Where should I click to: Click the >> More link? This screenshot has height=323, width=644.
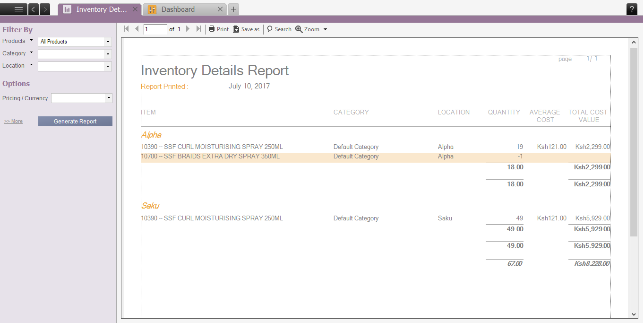point(13,122)
